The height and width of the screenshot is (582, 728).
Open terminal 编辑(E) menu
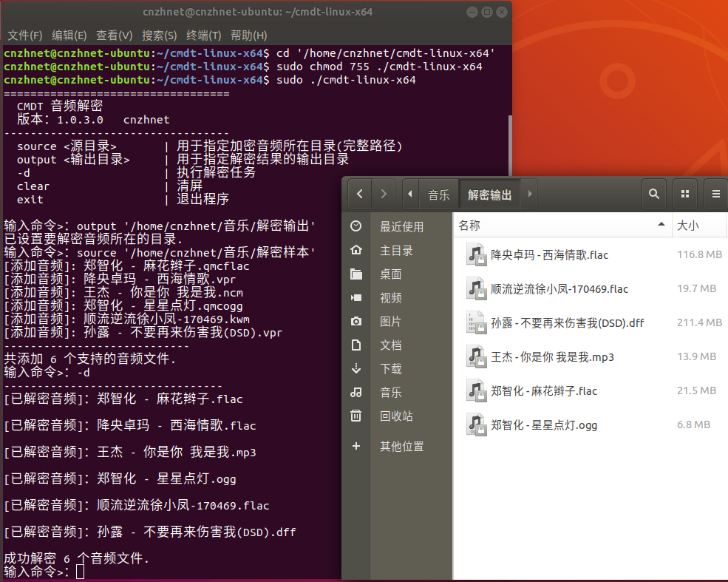tap(69, 35)
